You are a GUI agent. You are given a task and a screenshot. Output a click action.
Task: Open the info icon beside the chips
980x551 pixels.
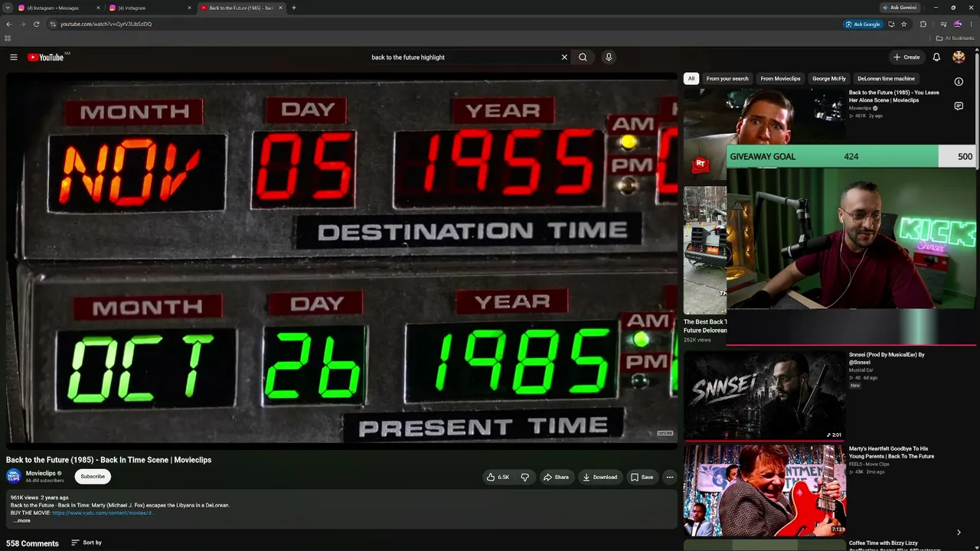pyautogui.click(x=959, y=82)
